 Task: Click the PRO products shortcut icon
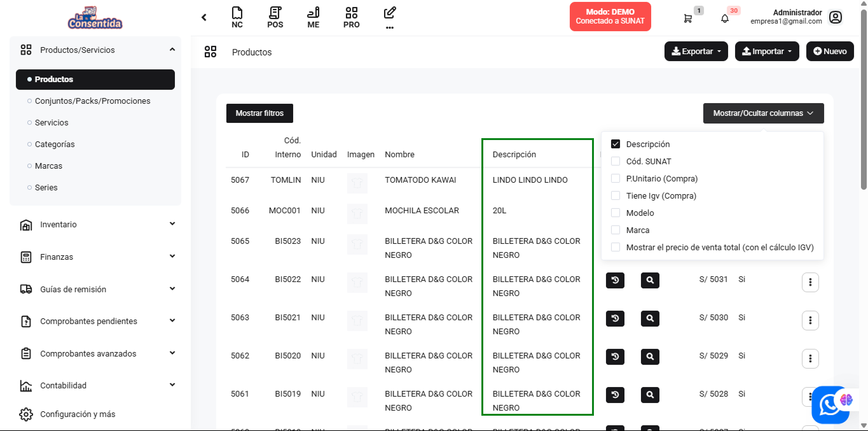pyautogui.click(x=351, y=17)
